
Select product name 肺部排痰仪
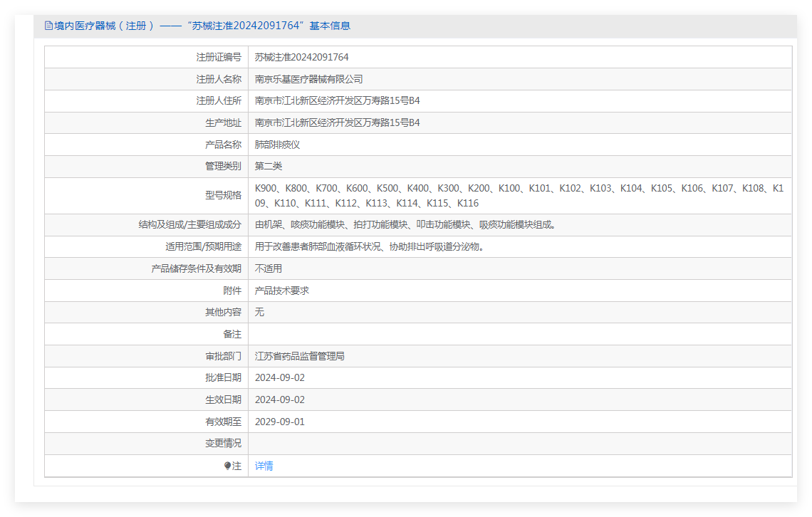coord(277,145)
